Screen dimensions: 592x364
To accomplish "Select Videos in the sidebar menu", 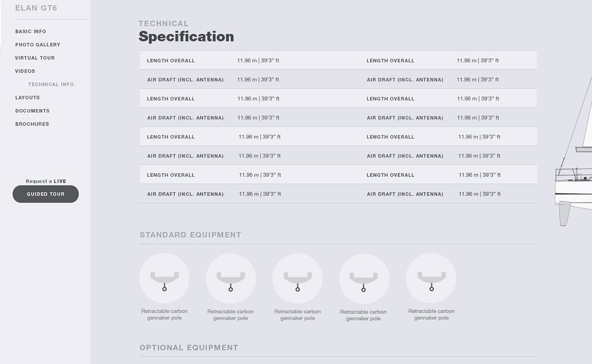I will coord(25,71).
